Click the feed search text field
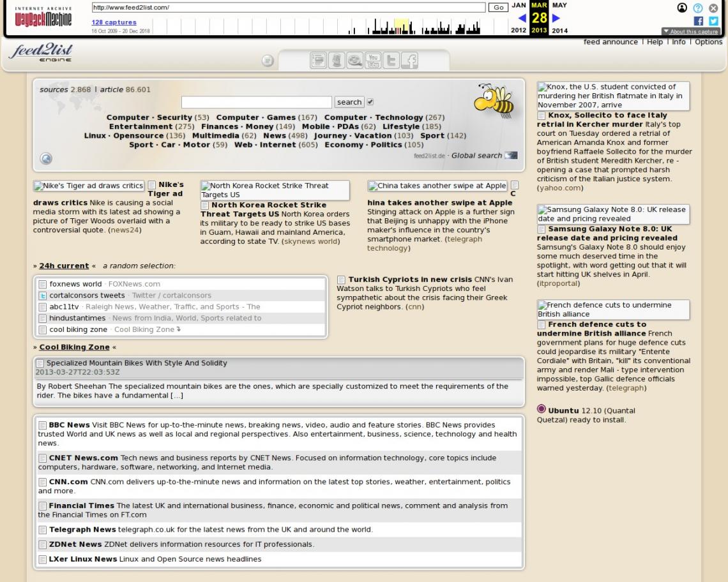The width and height of the screenshot is (728, 582). click(x=256, y=102)
